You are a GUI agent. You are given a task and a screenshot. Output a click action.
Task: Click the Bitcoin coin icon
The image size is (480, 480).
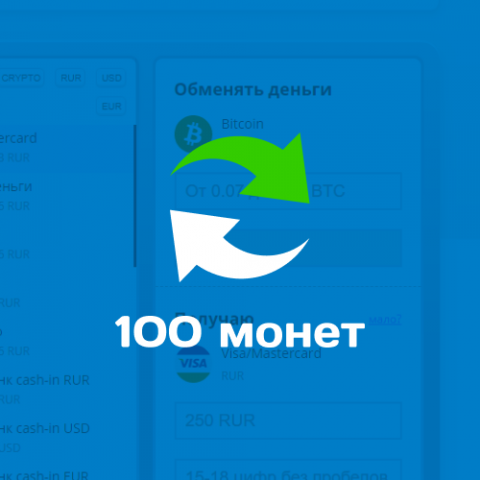[x=193, y=134]
